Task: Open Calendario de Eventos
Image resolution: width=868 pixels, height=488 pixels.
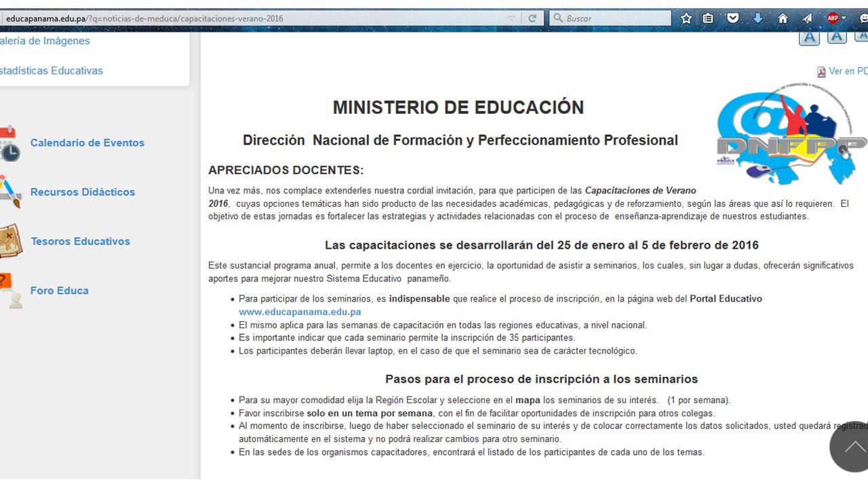Action: click(x=87, y=143)
